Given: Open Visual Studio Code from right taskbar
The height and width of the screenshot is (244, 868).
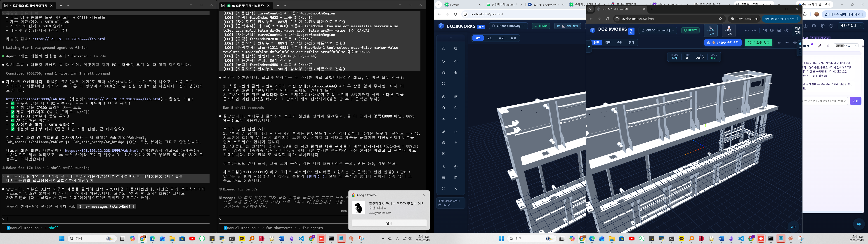Looking at the screenshot, I should click(741, 239).
